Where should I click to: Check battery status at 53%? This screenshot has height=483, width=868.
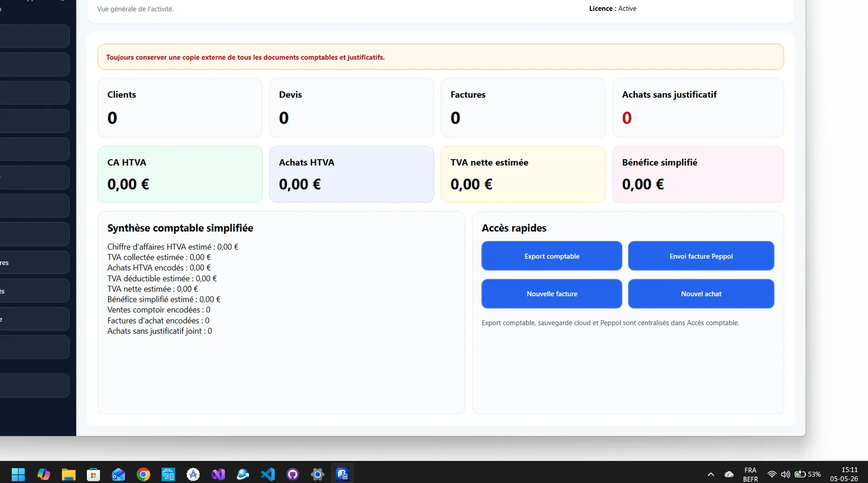808,474
